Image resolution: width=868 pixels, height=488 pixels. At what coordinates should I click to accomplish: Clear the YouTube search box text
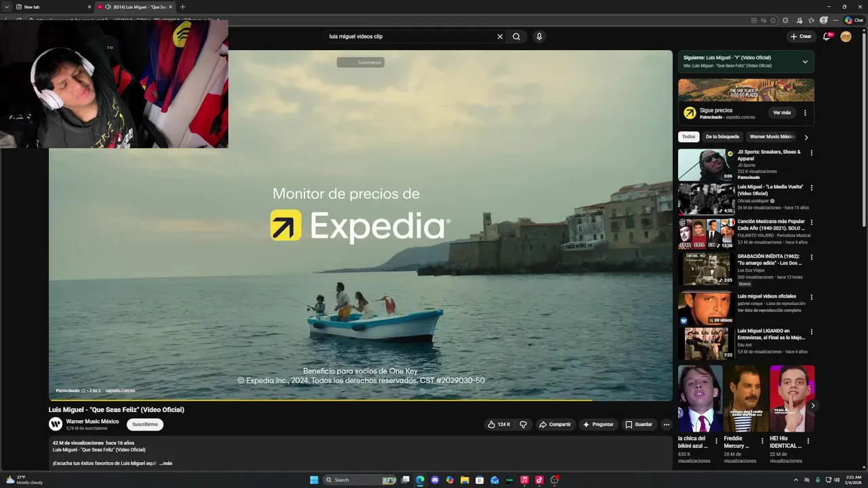click(x=500, y=37)
